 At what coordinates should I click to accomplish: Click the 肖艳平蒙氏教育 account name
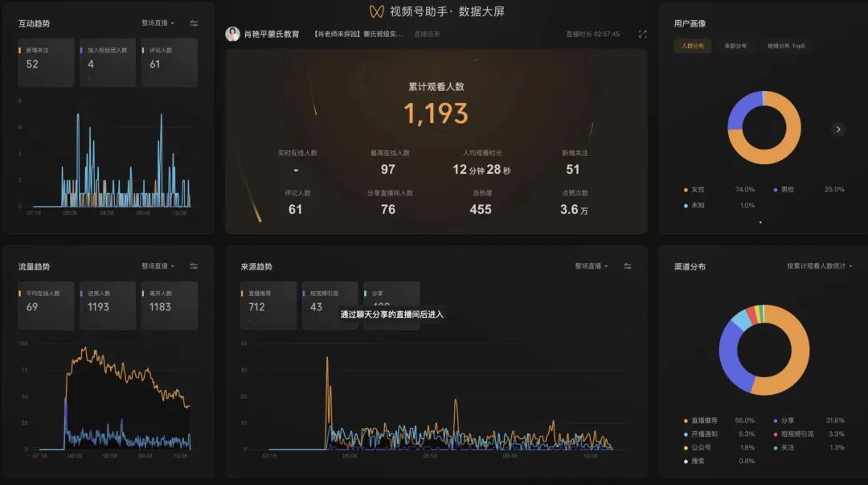point(272,35)
